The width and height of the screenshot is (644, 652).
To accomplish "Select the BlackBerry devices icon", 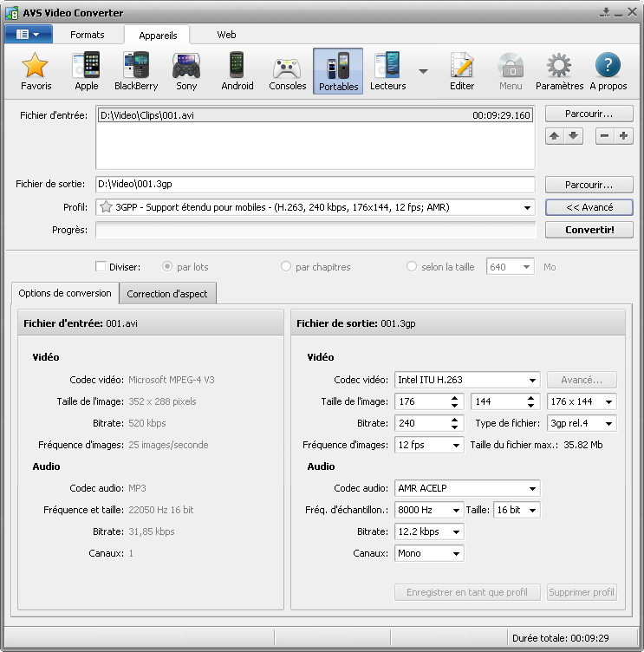I will click(x=136, y=71).
